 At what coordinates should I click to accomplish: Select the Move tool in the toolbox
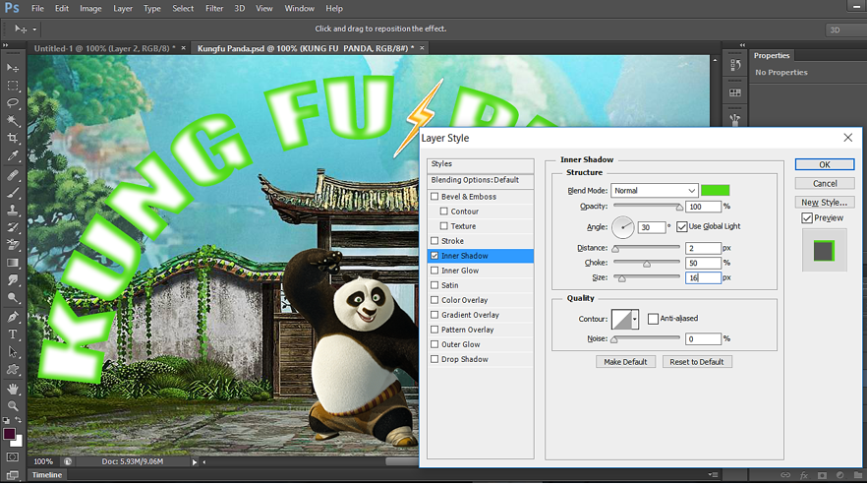[13, 68]
